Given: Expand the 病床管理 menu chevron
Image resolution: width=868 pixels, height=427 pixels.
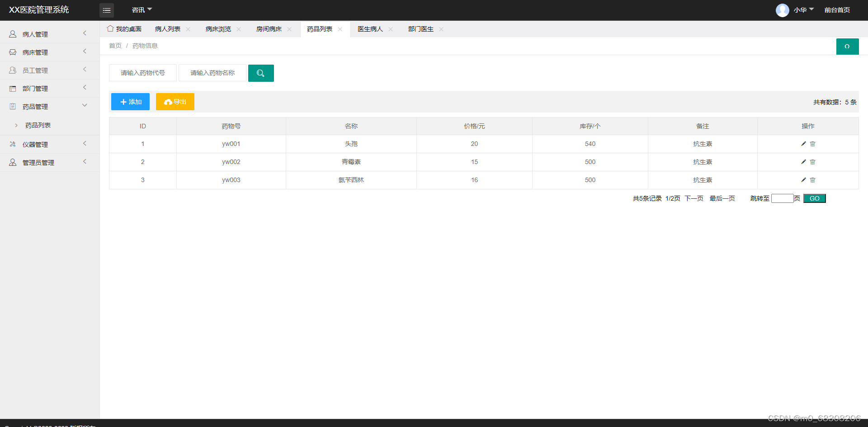Looking at the screenshot, I should coord(85,51).
